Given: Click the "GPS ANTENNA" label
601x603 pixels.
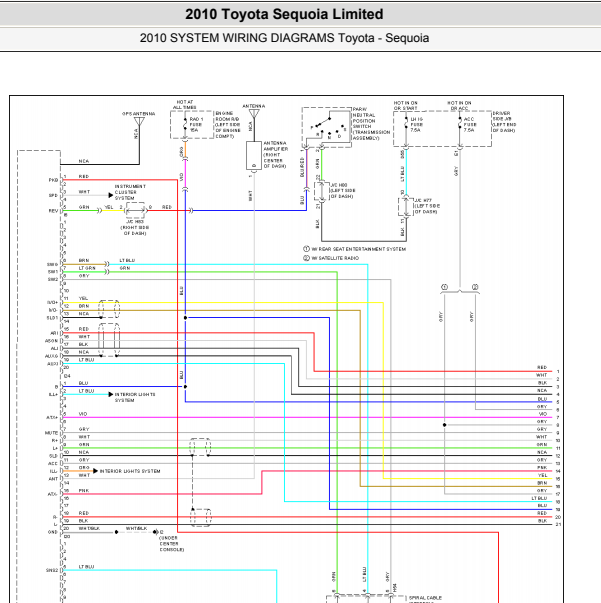Looking at the screenshot, I should (x=138, y=114).
